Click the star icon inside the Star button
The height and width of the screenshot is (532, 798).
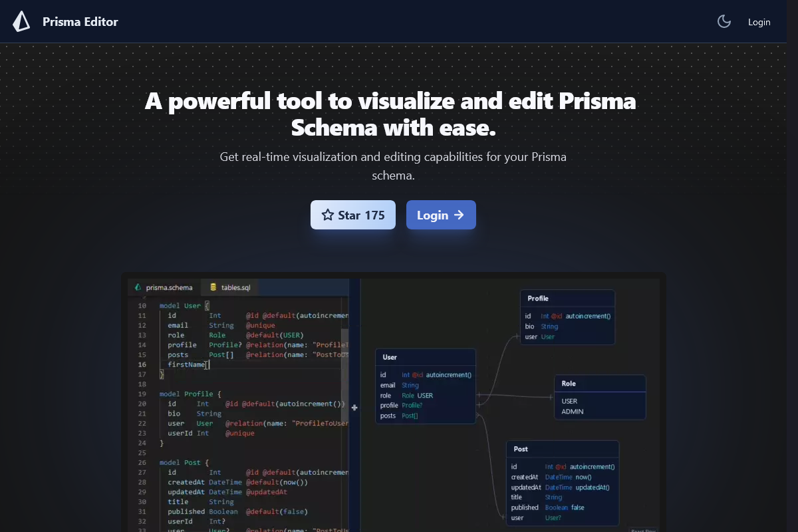327,215
